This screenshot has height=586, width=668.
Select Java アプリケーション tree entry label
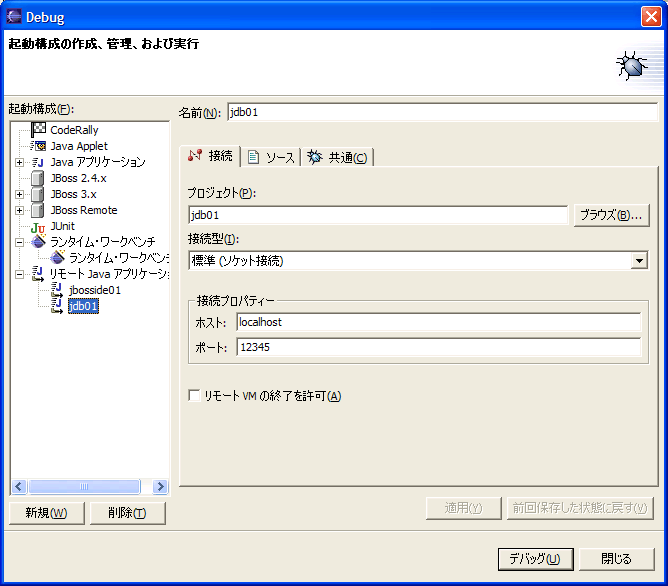click(x=98, y=162)
